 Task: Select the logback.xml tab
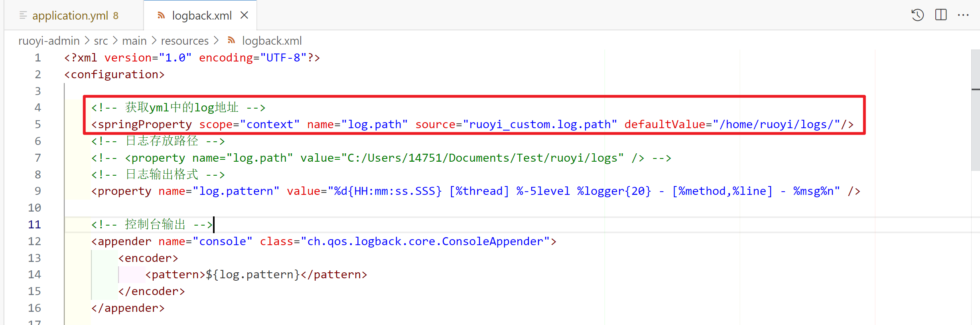pyautogui.click(x=201, y=16)
